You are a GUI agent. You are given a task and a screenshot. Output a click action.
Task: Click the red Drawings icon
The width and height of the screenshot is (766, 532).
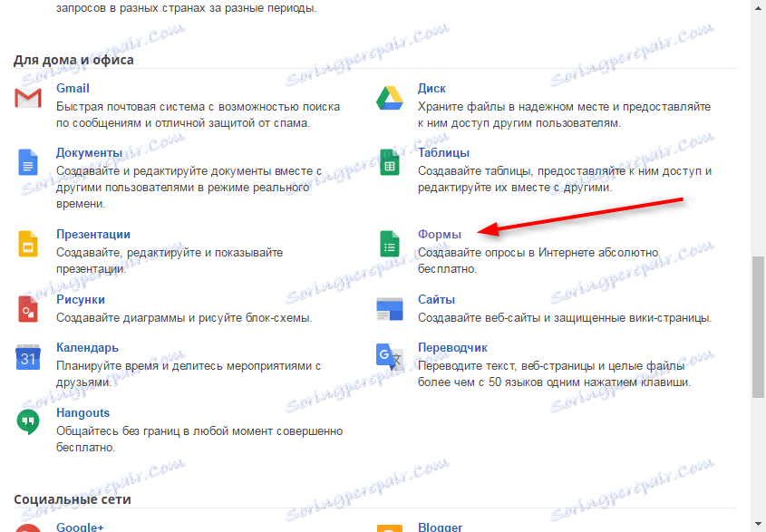pyautogui.click(x=28, y=309)
